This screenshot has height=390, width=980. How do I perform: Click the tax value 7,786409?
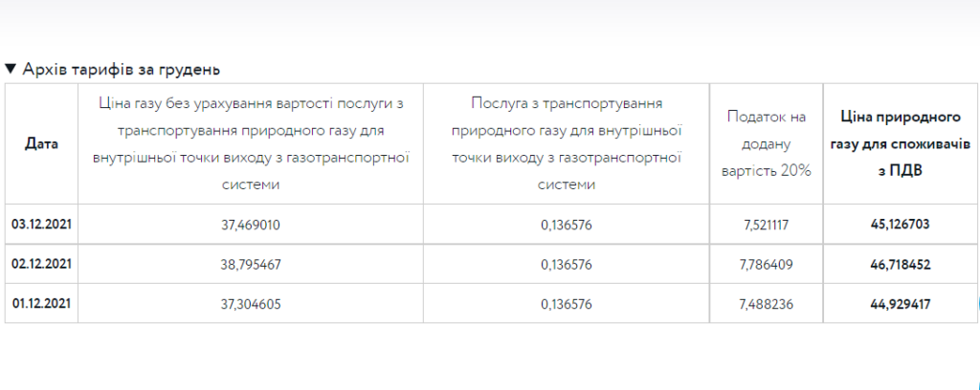pyautogui.click(x=767, y=265)
